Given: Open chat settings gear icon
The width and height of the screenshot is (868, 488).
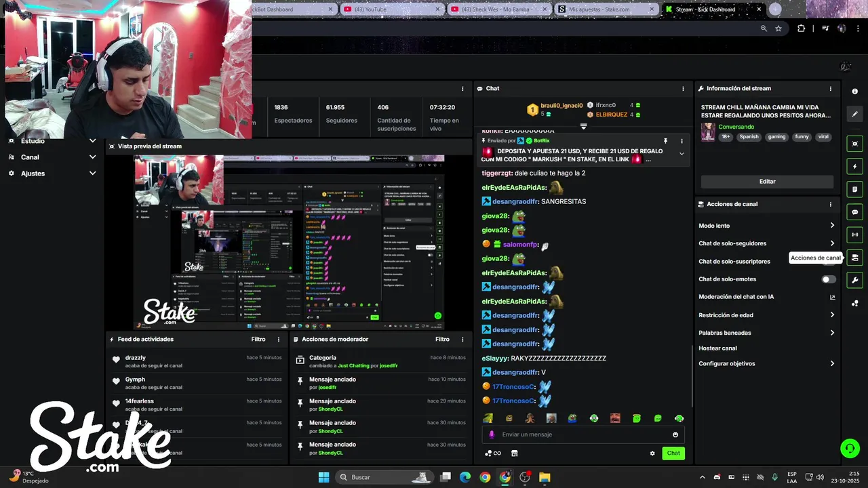Looking at the screenshot, I should pos(652,453).
